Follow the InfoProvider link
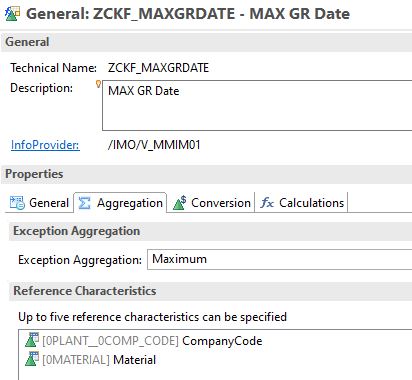Screen dimensions: 412x380 tap(45, 145)
